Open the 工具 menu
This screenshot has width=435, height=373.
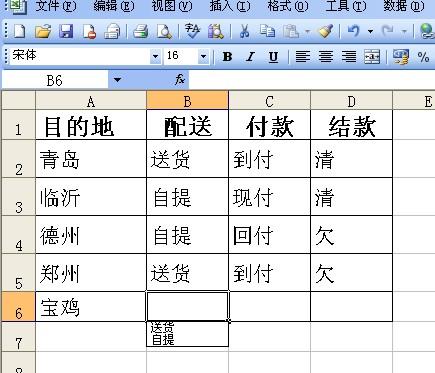pos(346,6)
